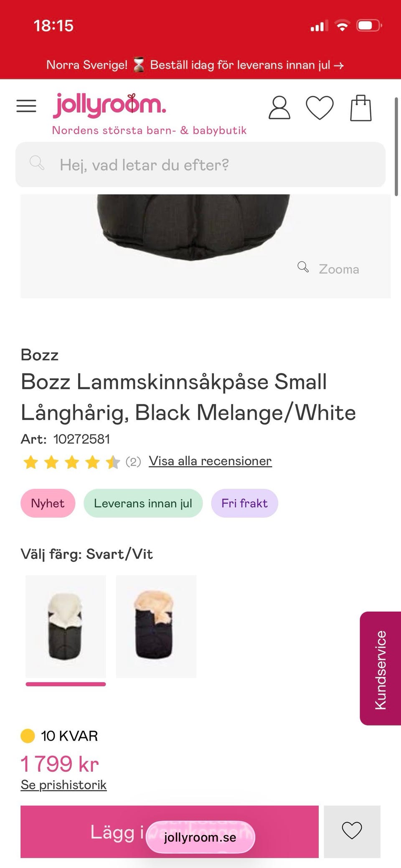Open the Norra Sverige delivery banner
401x868 pixels.
pyautogui.click(x=195, y=65)
